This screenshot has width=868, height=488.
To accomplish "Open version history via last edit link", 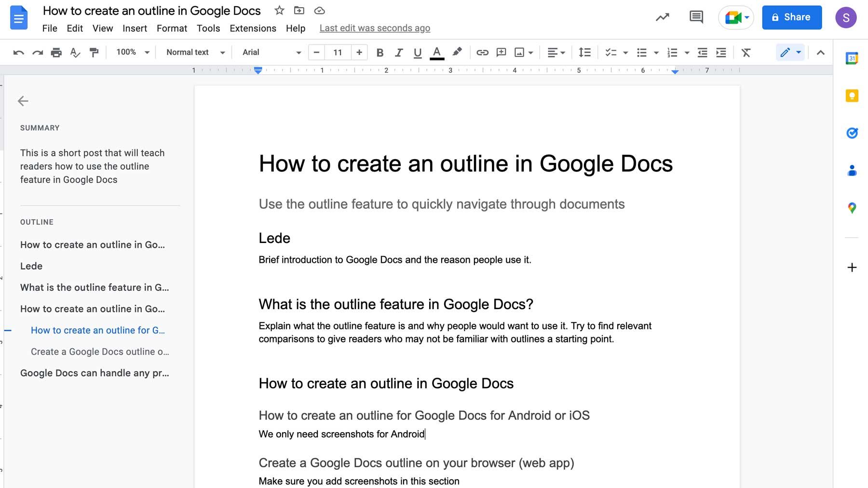I will pos(375,28).
